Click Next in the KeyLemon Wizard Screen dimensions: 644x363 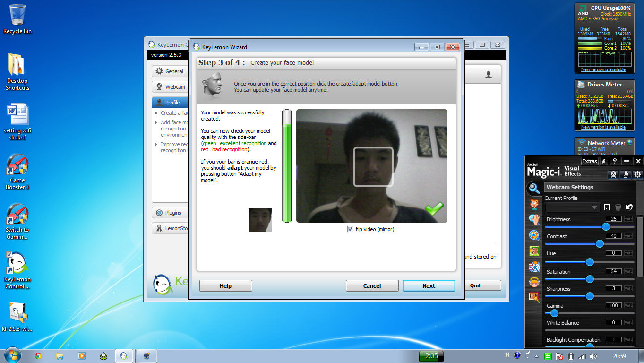pyautogui.click(x=428, y=285)
